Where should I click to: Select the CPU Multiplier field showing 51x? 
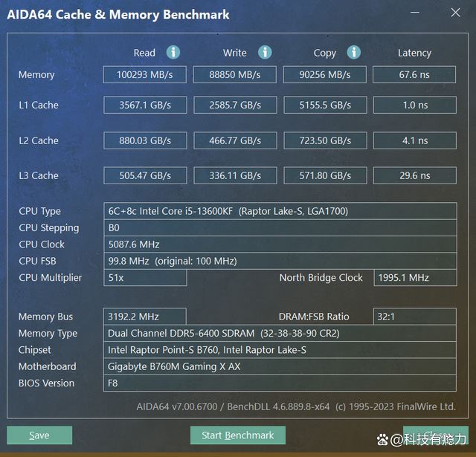(145, 278)
